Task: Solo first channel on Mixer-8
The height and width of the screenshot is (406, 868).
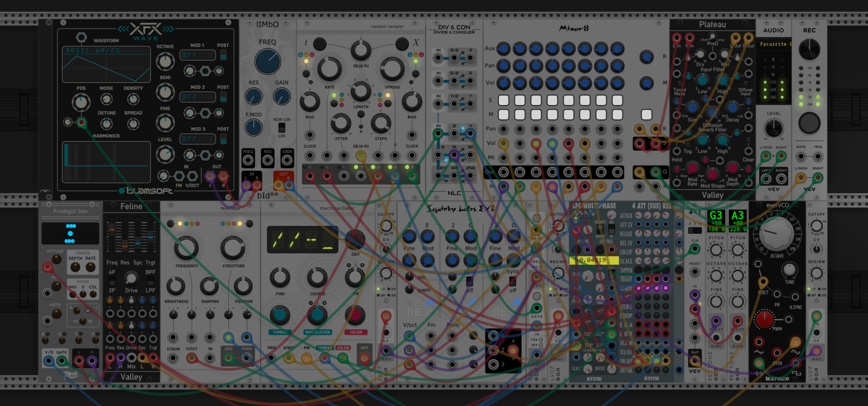Action: pyautogui.click(x=504, y=100)
